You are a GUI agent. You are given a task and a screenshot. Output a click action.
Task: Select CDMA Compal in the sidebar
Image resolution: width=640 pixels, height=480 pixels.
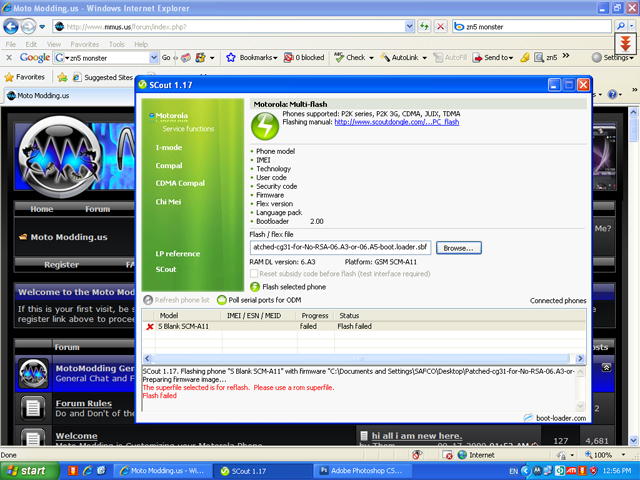pyautogui.click(x=180, y=183)
